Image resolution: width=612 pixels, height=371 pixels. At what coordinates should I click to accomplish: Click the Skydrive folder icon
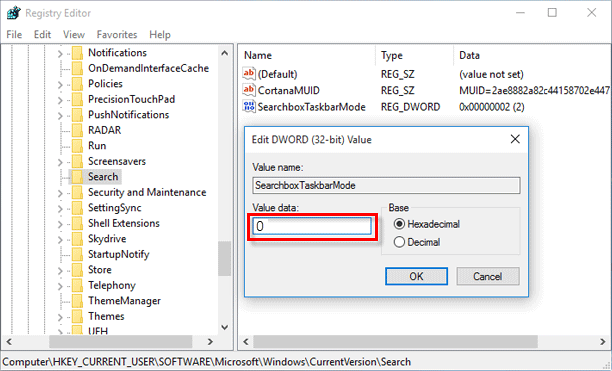pyautogui.click(x=77, y=239)
